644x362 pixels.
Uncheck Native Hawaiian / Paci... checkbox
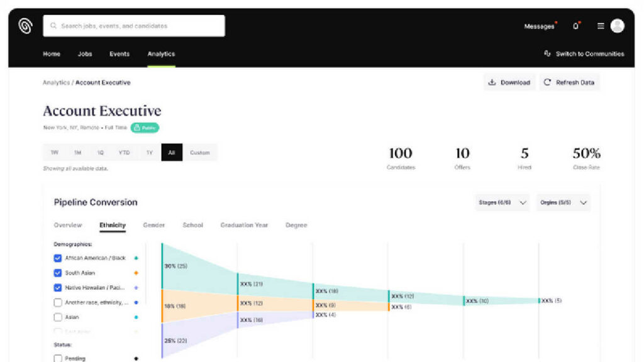coord(57,288)
